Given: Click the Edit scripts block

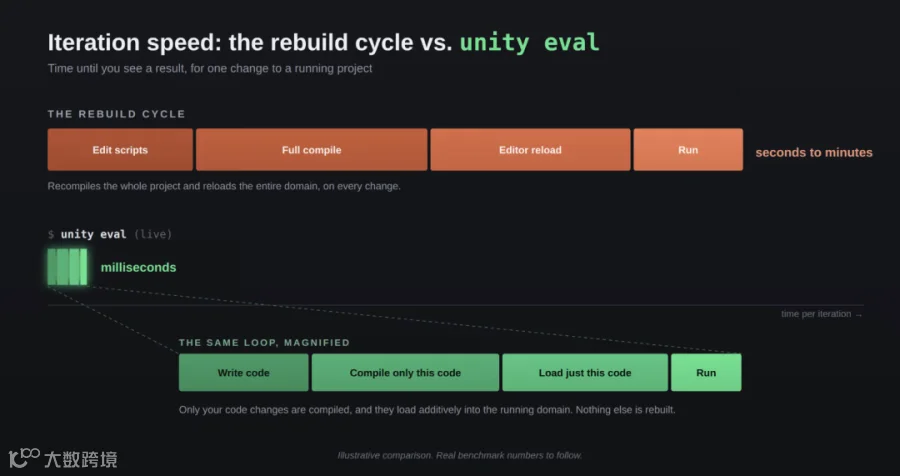Looking at the screenshot, I should [x=120, y=149].
